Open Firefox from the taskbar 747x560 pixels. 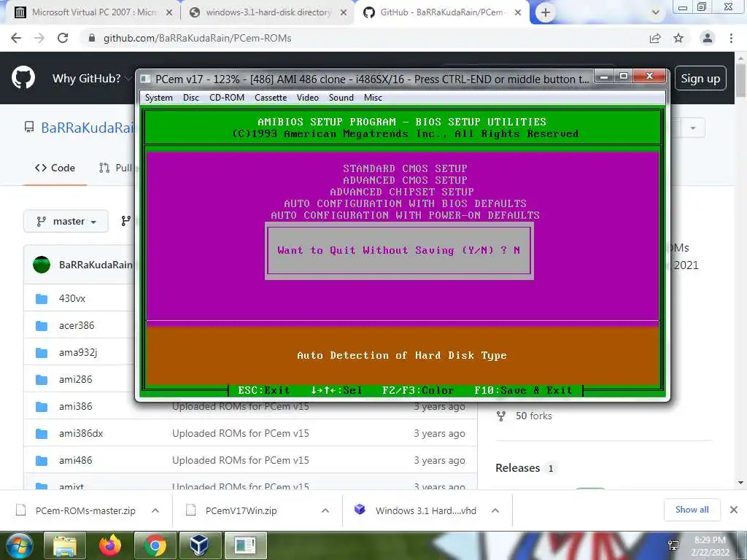110,545
